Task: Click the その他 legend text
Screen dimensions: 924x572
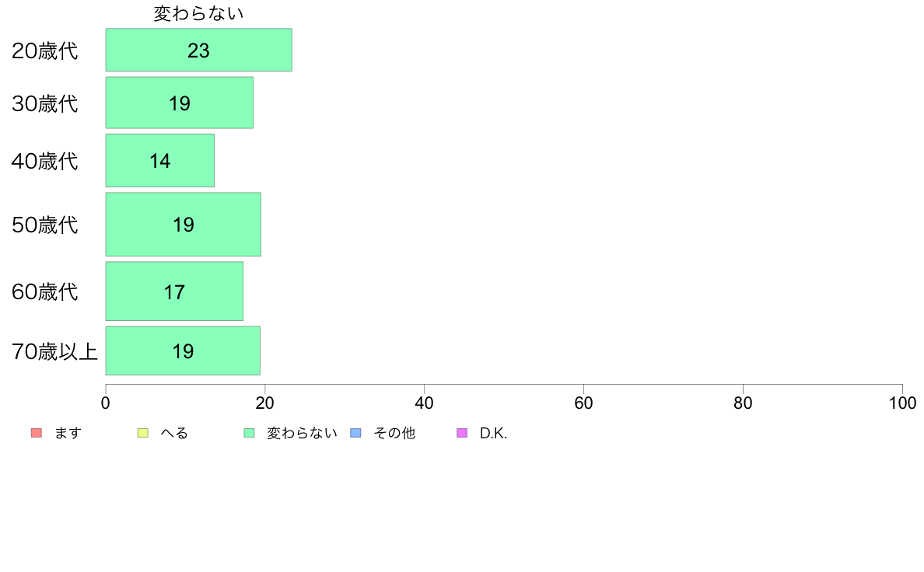Action: pyautogui.click(x=394, y=433)
